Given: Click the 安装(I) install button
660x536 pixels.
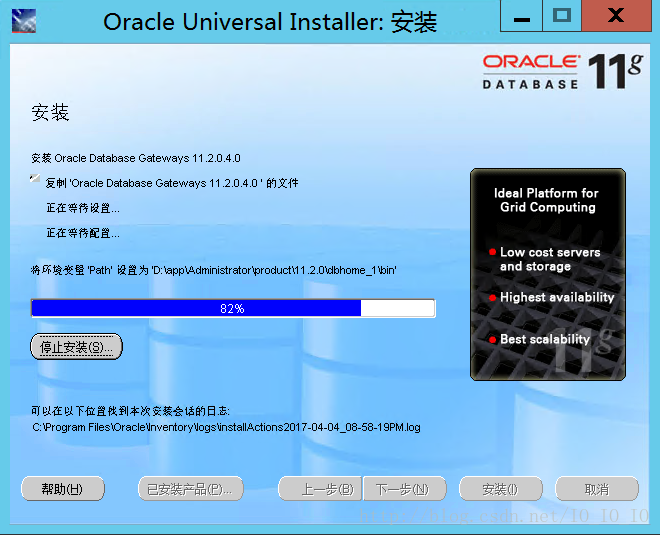Looking at the screenshot, I should tap(500, 489).
